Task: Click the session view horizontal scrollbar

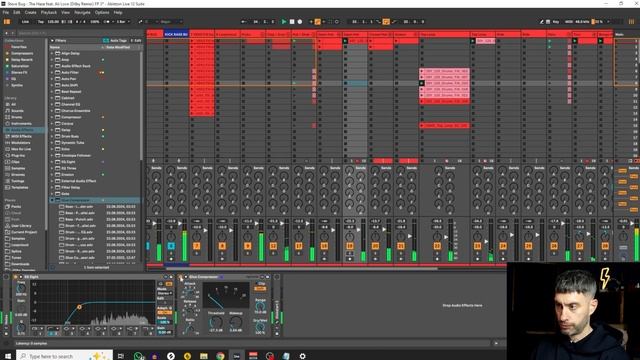Action: click(x=302, y=269)
